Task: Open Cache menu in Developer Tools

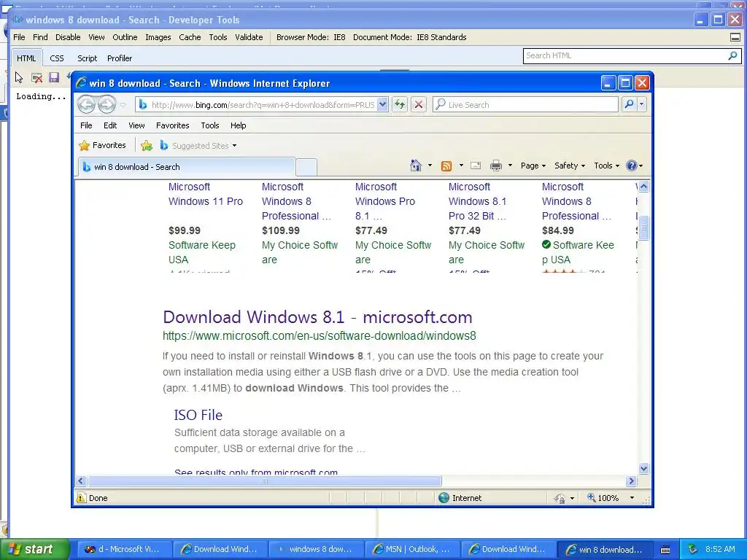Action: (x=190, y=37)
